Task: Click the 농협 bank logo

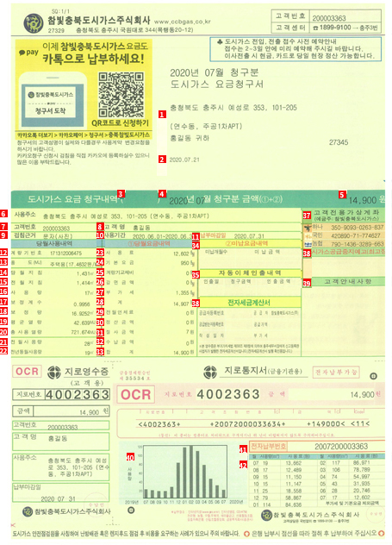Action: [307, 244]
